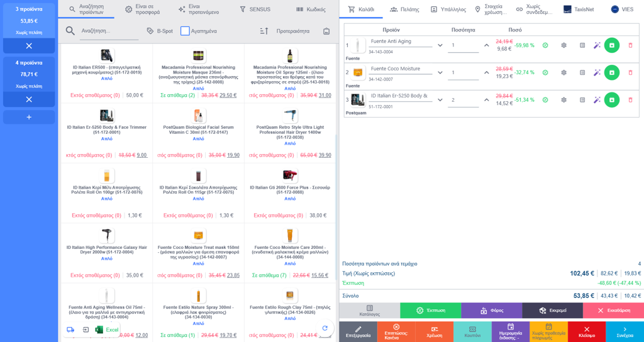Expand product dropdown for Fuente Anti Aging
This screenshot has width=644, height=342.
tap(440, 45)
